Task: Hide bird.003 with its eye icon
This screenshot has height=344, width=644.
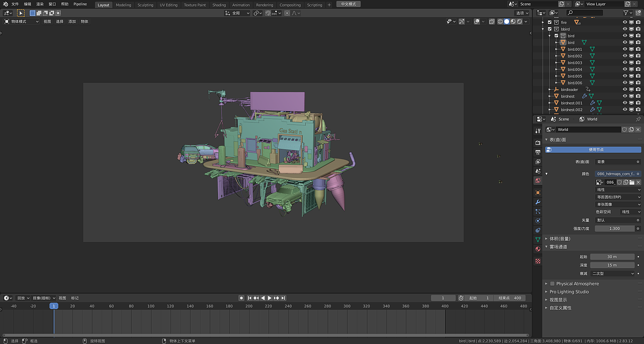Action: tap(625, 63)
